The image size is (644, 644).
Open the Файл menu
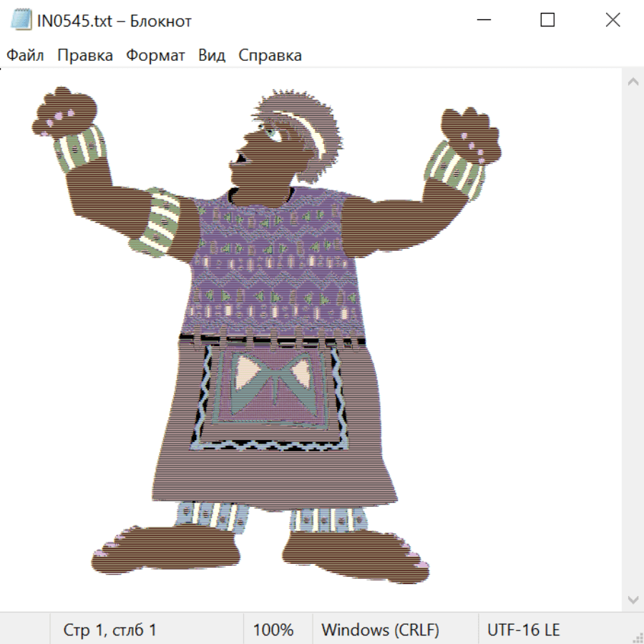[x=25, y=56]
